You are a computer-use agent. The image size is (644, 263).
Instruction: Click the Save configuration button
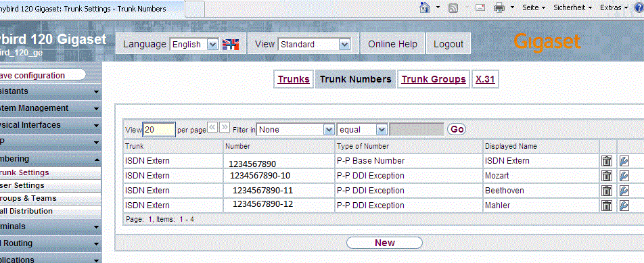click(x=43, y=75)
